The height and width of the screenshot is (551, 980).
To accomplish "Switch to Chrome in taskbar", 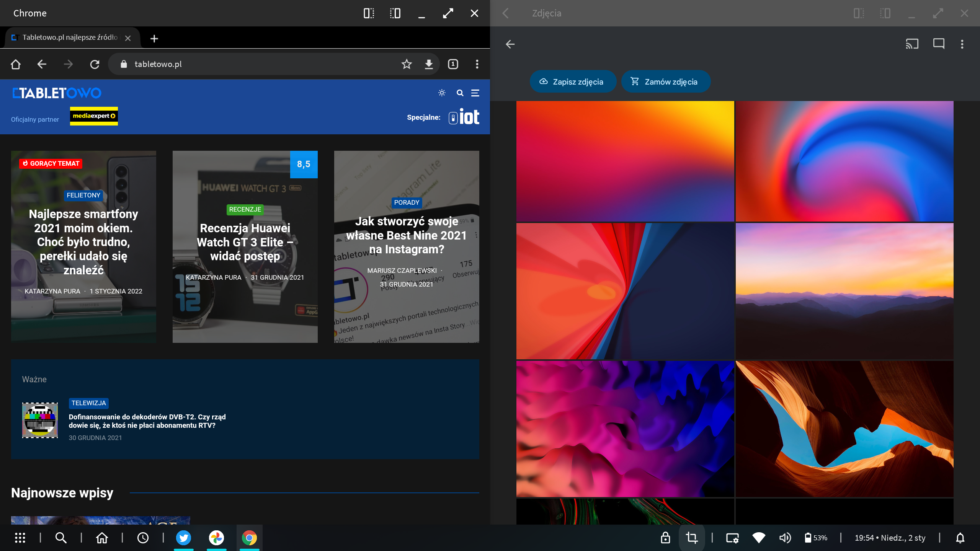I will click(x=250, y=538).
